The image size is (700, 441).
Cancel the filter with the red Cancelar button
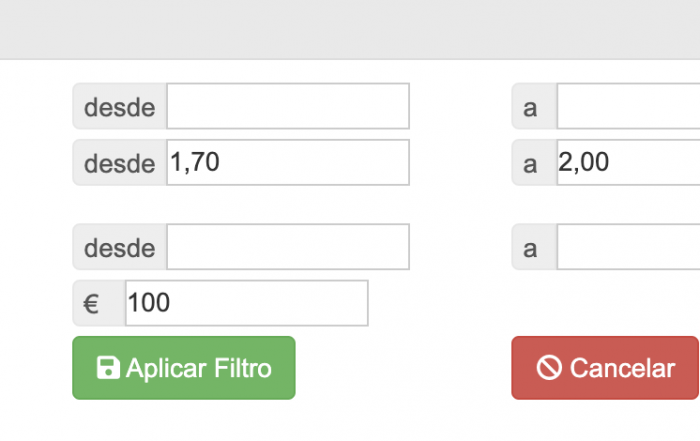click(x=605, y=368)
